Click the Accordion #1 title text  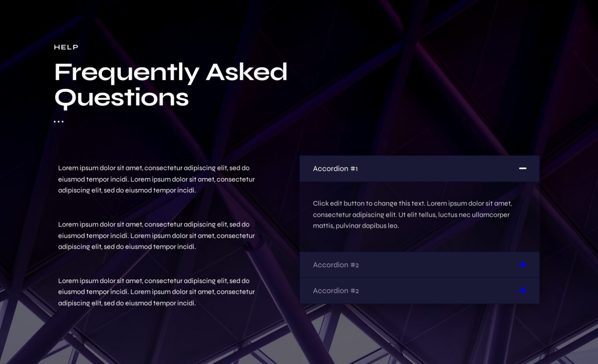pyautogui.click(x=335, y=168)
